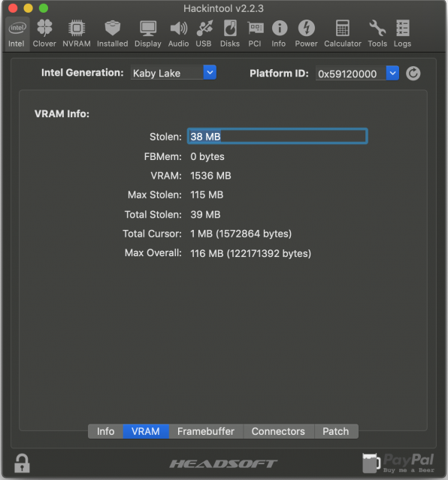Open the Logs section
The width and height of the screenshot is (448, 480).
pos(403,34)
